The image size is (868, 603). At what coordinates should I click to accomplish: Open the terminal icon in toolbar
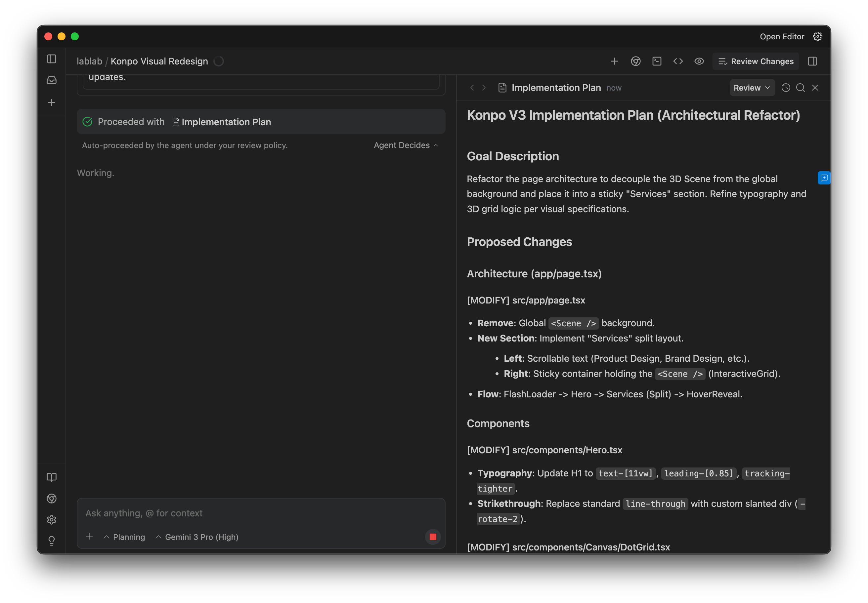click(x=657, y=61)
